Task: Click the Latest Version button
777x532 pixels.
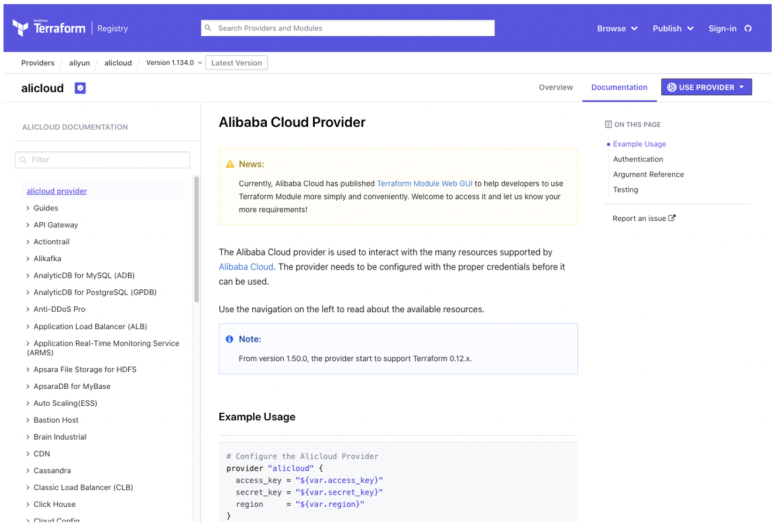Action: pos(236,63)
